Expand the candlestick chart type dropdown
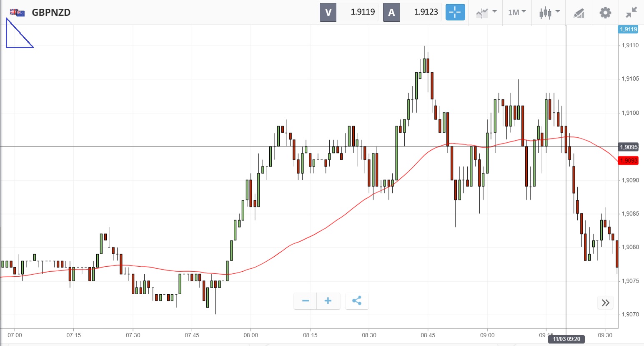Image resolution: width=644 pixels, height=346 pixels. pyautogui.click(x=549, y=12)
